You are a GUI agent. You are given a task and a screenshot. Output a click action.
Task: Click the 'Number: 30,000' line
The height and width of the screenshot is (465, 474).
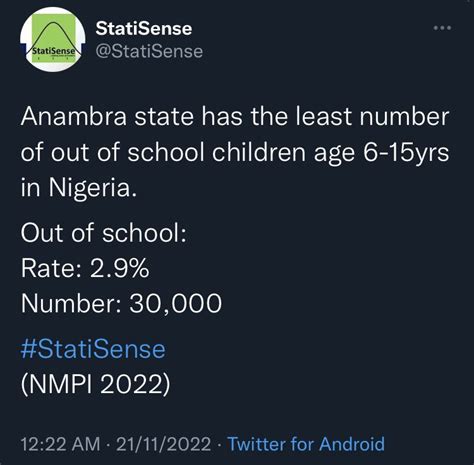coord(121,303)
